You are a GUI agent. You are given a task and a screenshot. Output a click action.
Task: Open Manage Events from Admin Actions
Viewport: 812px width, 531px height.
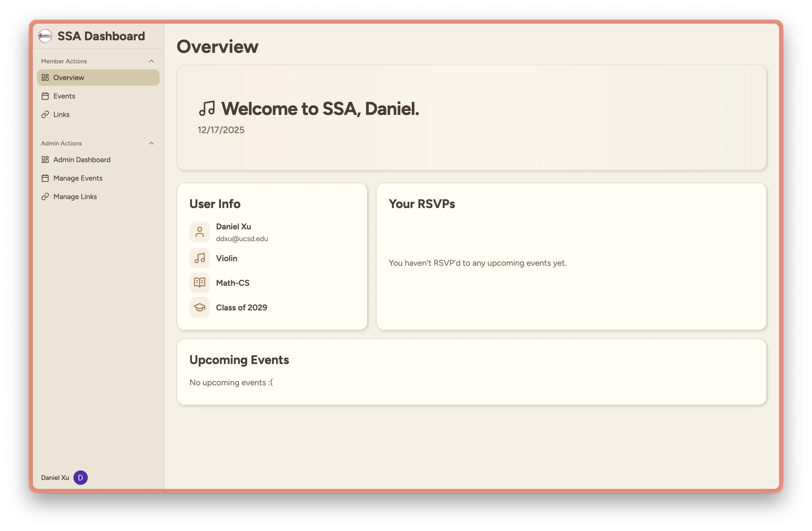point(78,178)
